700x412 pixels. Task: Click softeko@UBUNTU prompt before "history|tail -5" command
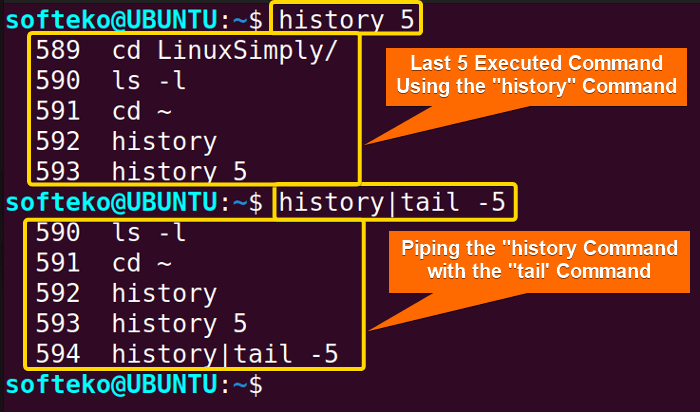pyautogui.click(x=134, y=202)
